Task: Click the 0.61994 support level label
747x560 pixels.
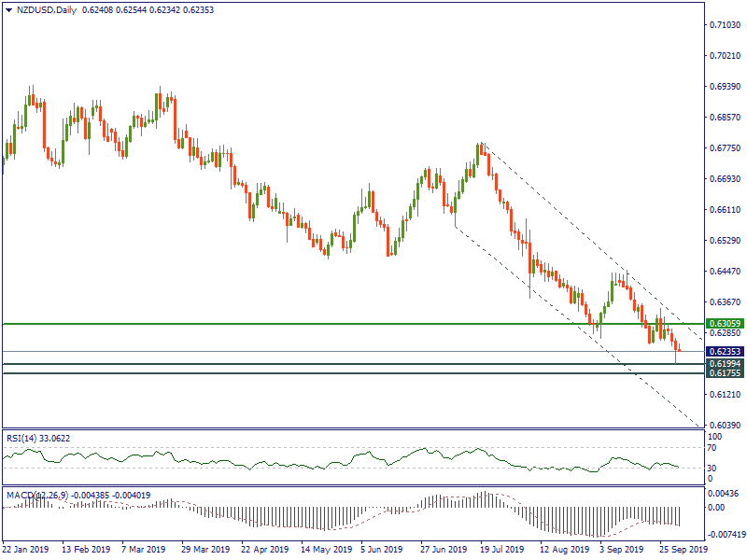Action: pos(724,363)
